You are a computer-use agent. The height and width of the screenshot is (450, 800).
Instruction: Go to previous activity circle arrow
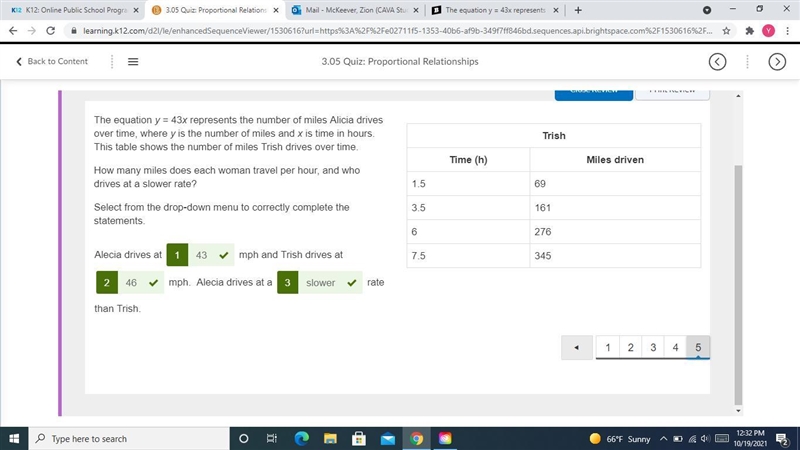click(x=717, y=62)
